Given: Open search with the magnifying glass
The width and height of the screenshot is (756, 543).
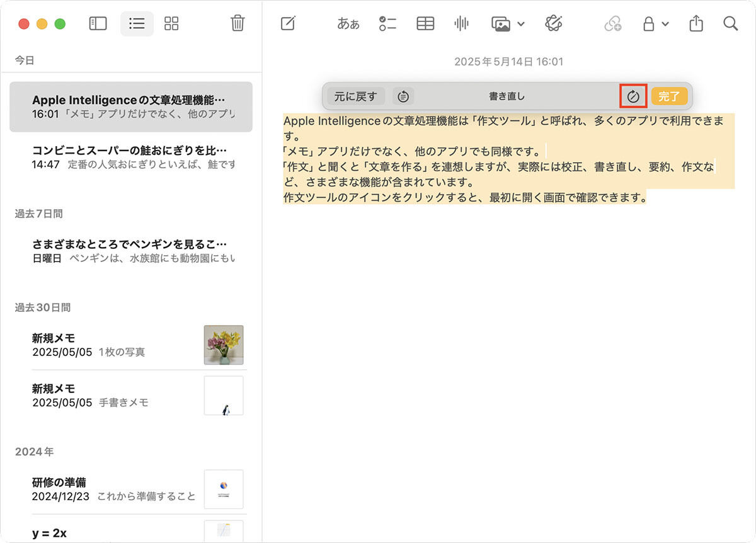Looking at the screenshot, I should [730, 24].
